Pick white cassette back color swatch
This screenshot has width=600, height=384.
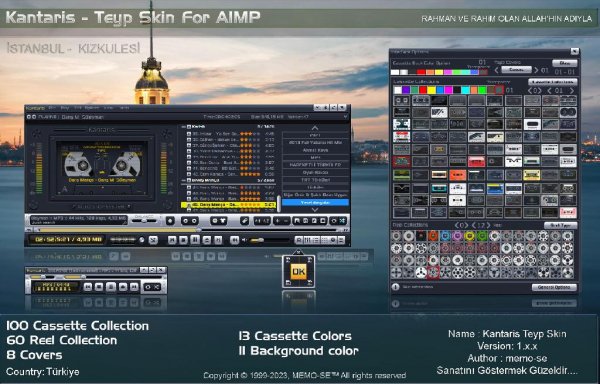[x=395, y=72]
